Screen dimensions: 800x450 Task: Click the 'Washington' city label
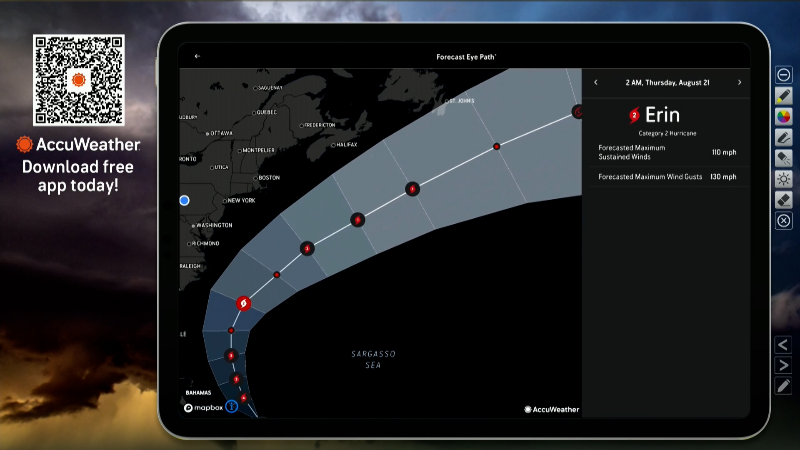pos(212,225)
